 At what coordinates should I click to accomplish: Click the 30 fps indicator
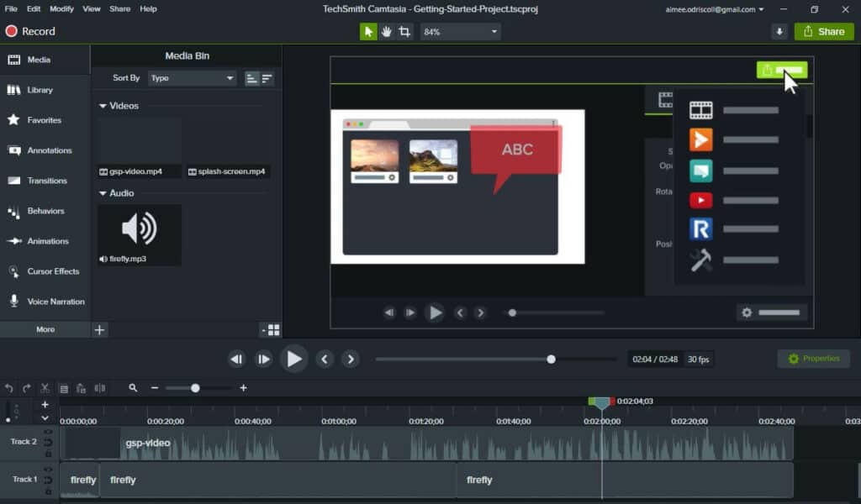(699, 360)
